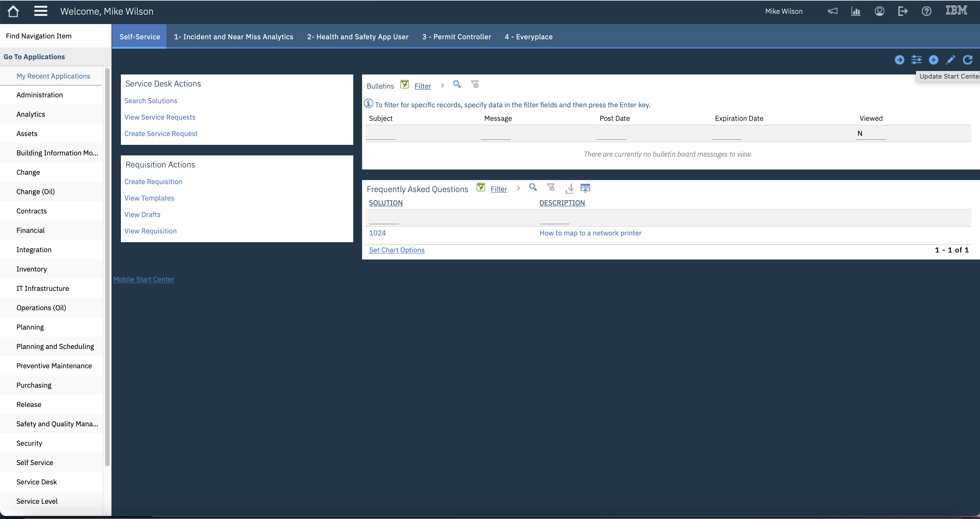Sign out using the logout icon
980x519 pixels.
click(903, 11)
